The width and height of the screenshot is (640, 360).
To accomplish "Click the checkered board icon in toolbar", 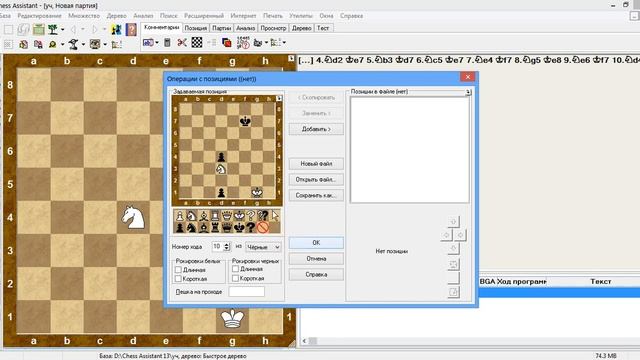I will [197, 42].
